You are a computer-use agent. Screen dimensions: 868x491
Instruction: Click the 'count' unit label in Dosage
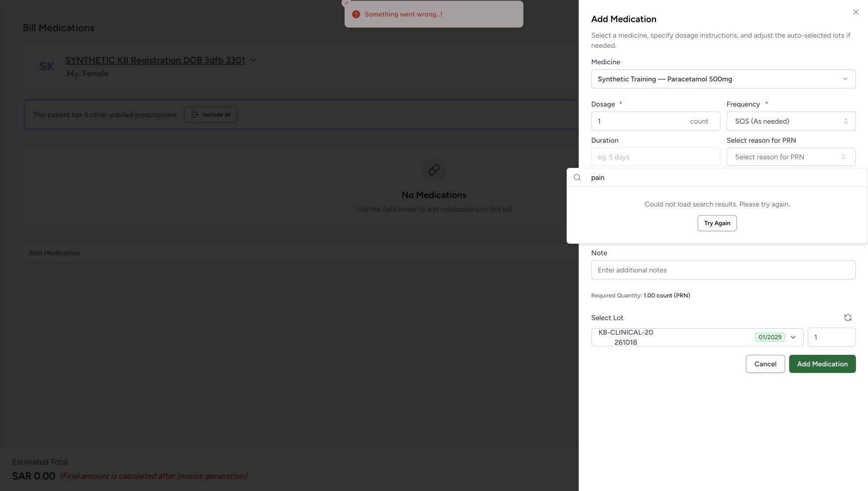[699, 121]
